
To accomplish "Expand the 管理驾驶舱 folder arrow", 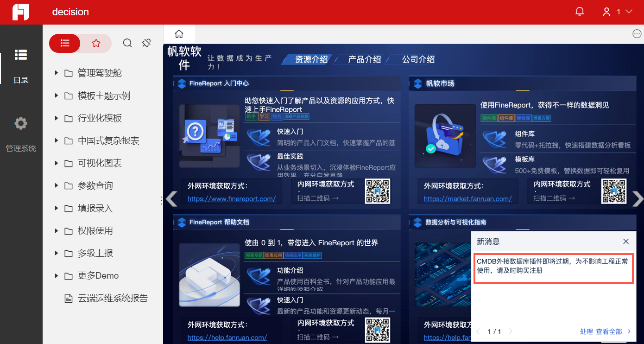I will tap(57, 73).
